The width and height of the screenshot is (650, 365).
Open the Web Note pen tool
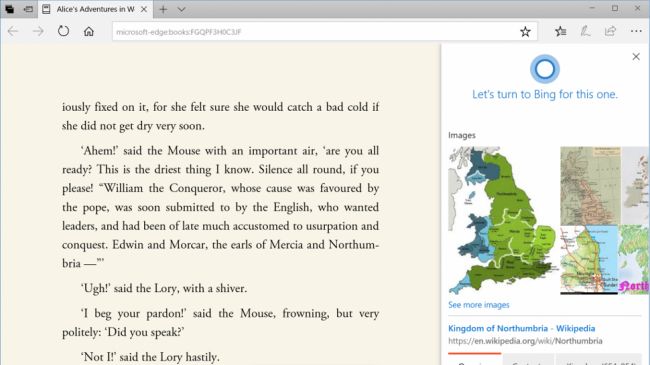coord(585,31)
